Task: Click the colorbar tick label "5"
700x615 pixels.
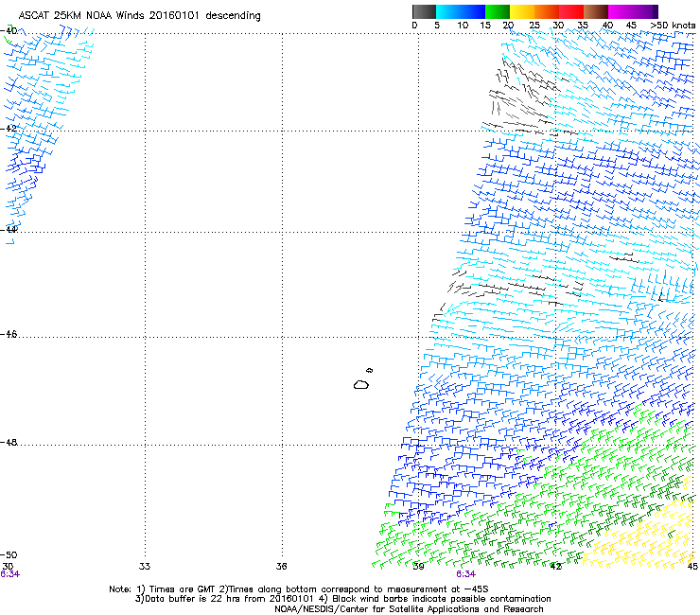Action: coord(437,26)
